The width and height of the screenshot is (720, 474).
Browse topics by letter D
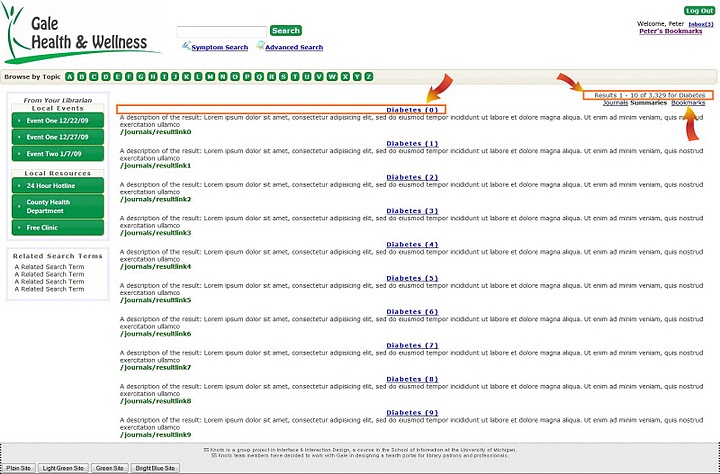click(105, 76)
